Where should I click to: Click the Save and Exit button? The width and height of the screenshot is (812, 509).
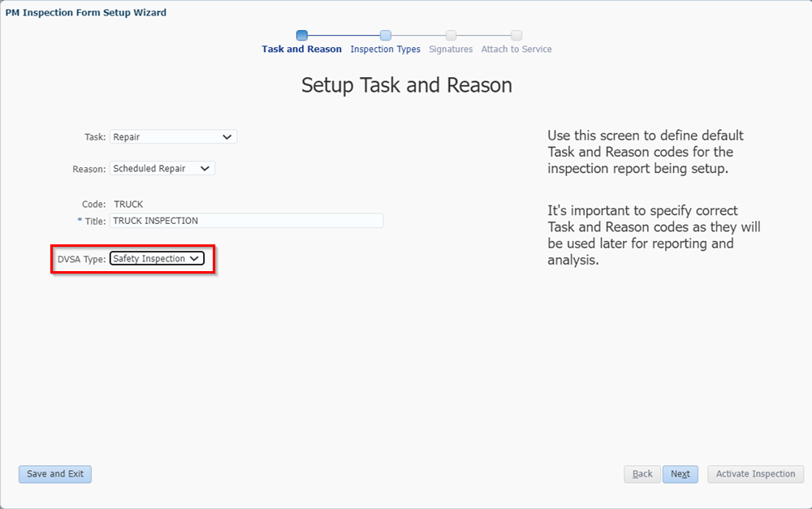[55, 474]
